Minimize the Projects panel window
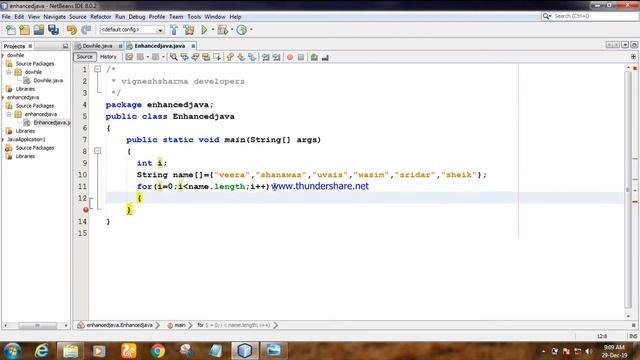Viewport: 640px width, 360px height. [65, 46]
